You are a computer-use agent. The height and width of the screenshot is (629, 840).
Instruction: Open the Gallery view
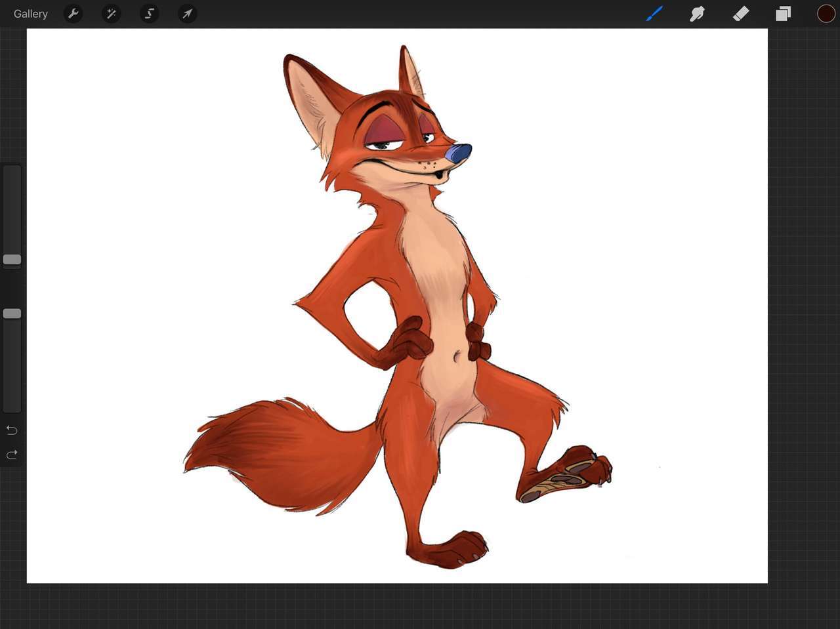pyautogui.click(x=30, y=14)
